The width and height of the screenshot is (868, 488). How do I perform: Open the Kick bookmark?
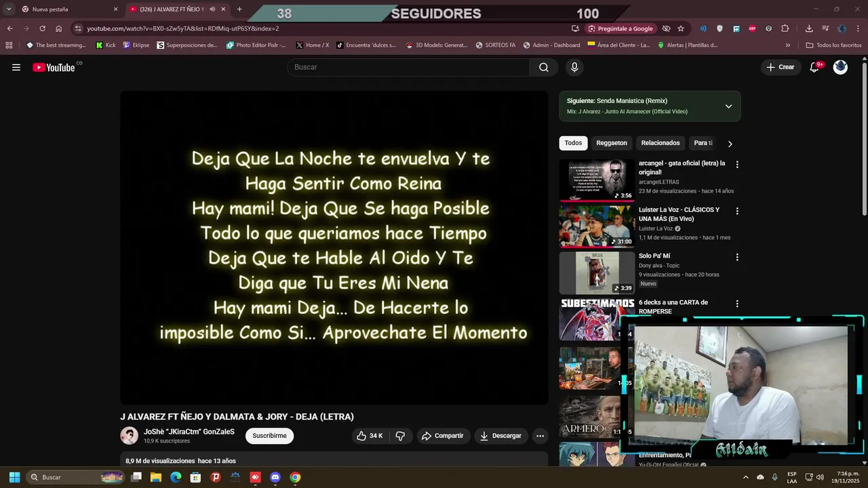pos(106,45)
